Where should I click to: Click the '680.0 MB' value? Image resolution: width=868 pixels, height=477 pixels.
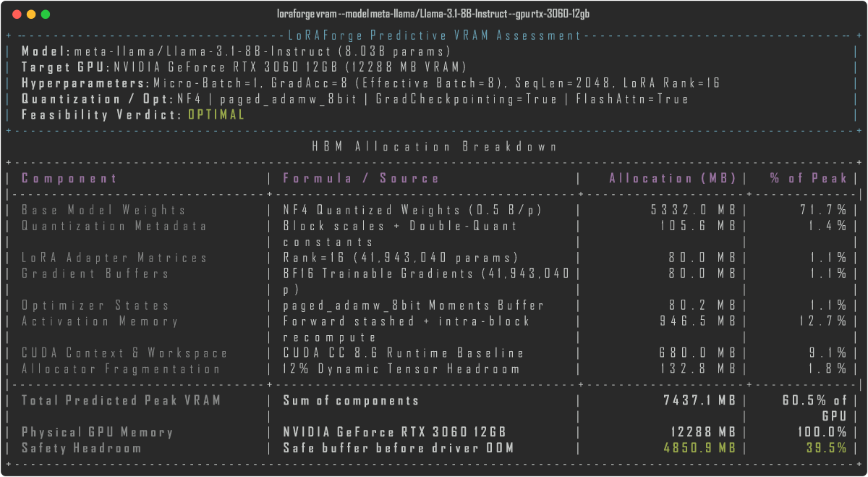[x=698, y=354]
